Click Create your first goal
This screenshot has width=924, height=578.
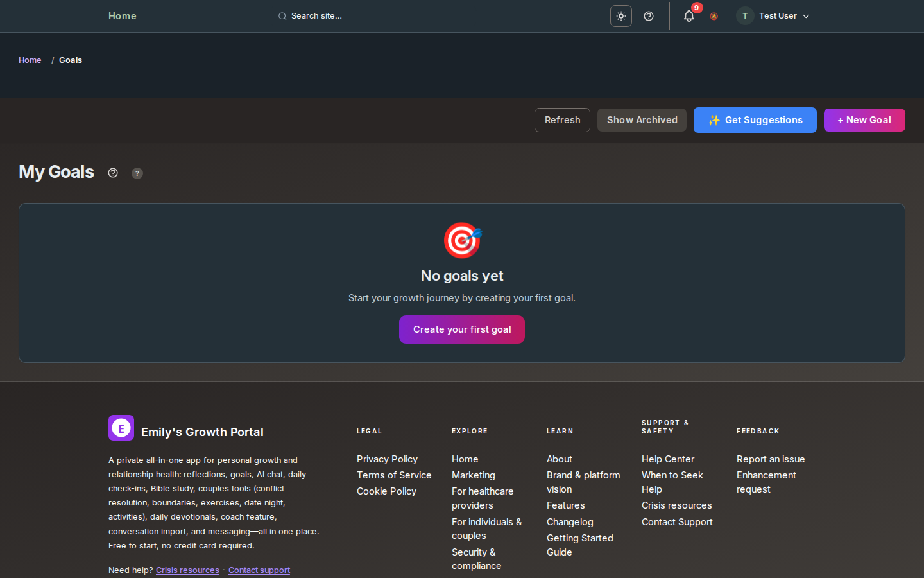(x=462, y=329)
